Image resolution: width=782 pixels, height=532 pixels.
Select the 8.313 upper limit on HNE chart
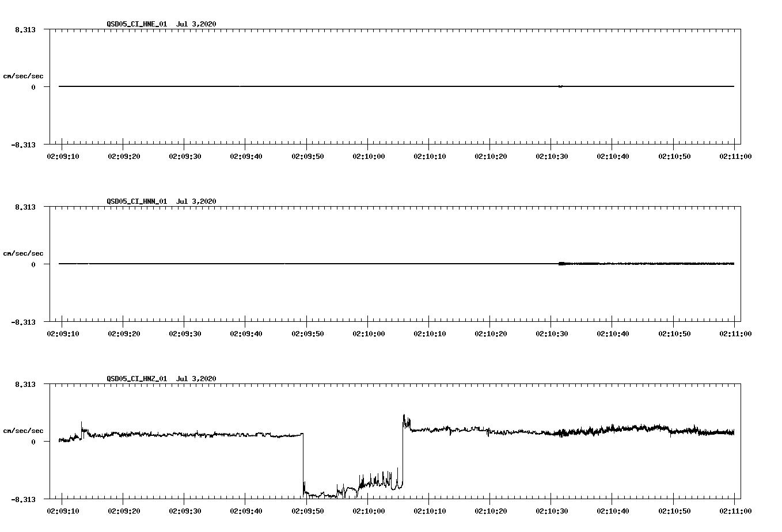click(25, 29)
